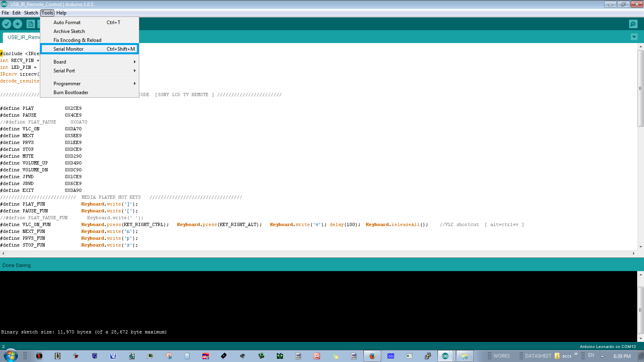644x362 pixels.
Task: Open the WORKS toolbar on taskbar
Action: tap(502, 356)
